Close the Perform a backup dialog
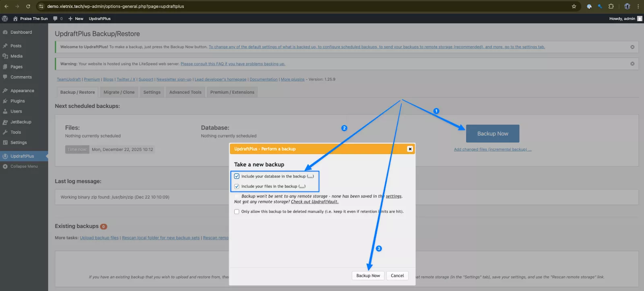 point(410,149)
